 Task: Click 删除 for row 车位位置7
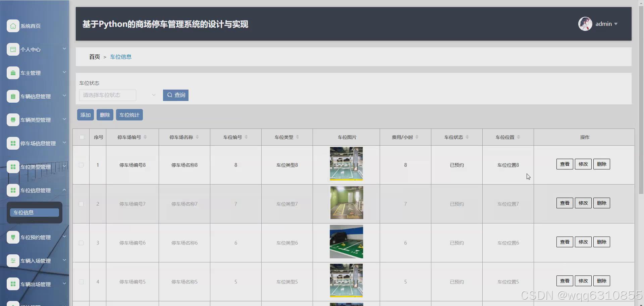(x=602, y=203)
